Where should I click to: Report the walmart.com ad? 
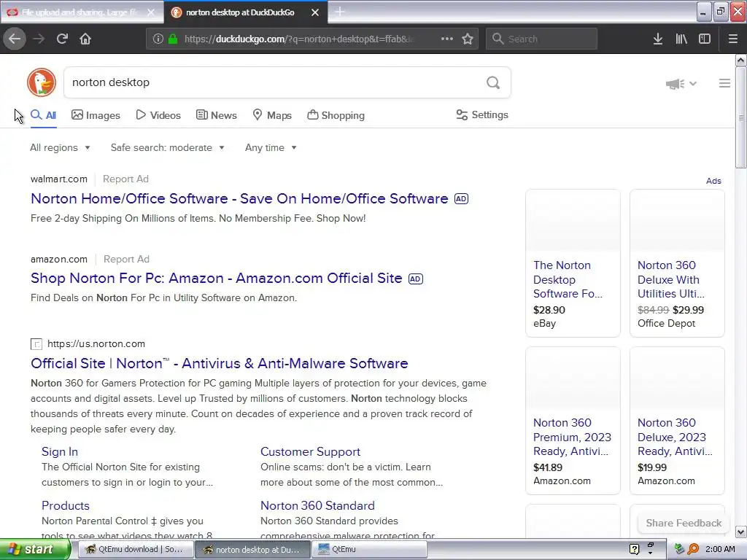point(125,179)
